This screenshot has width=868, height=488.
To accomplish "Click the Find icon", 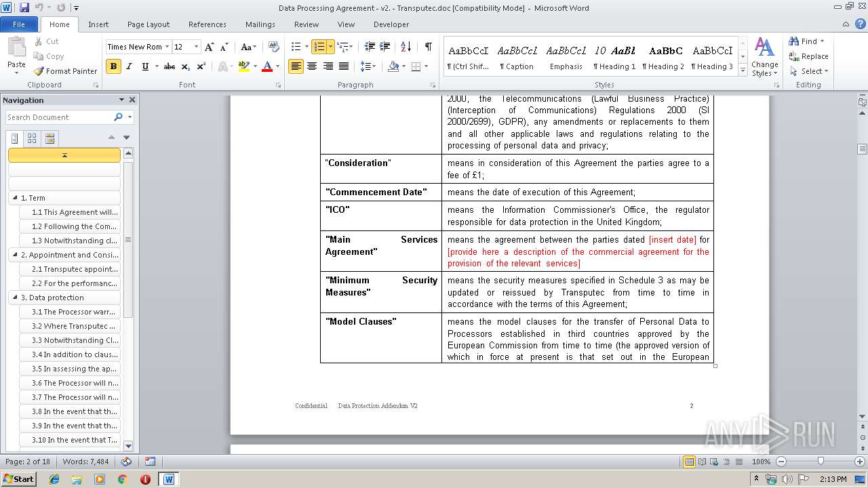I will (x=794, y=41).
